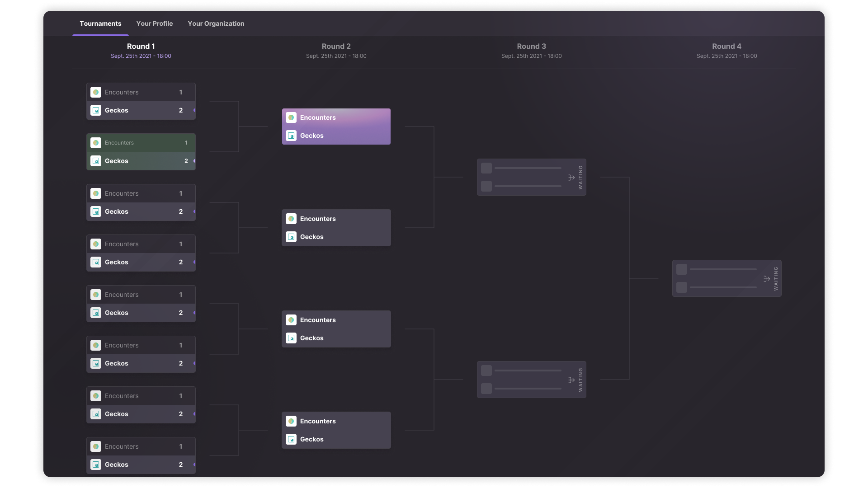868x488 pixels.
Task: Click the score indicator on Round 1 first Geckos row
Action: tap(181, 110)
